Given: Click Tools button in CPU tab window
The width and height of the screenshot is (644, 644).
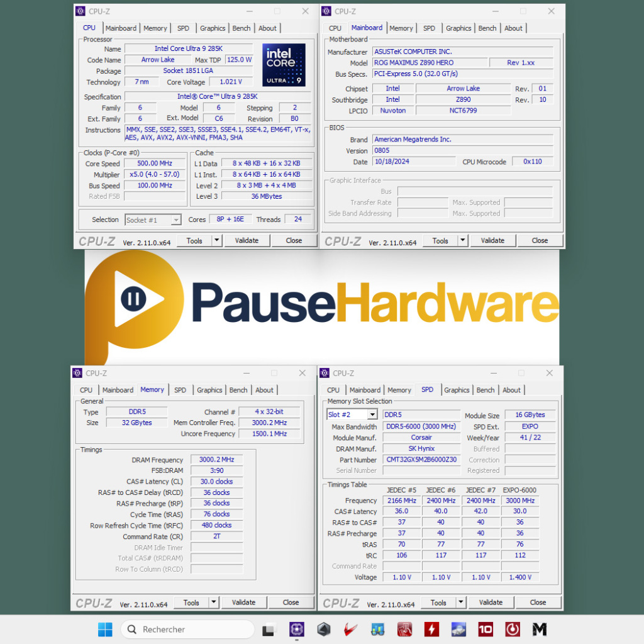Looking at the screenshot, I should tap(194, 240).
